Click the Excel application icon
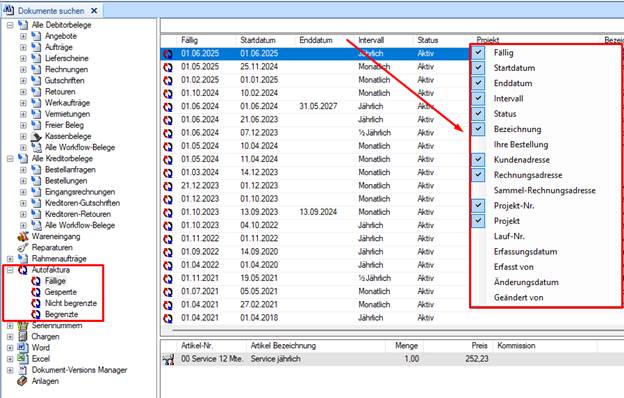Viewport: 624px width, 398px height. pyautogui.click(x=23, y=359)
